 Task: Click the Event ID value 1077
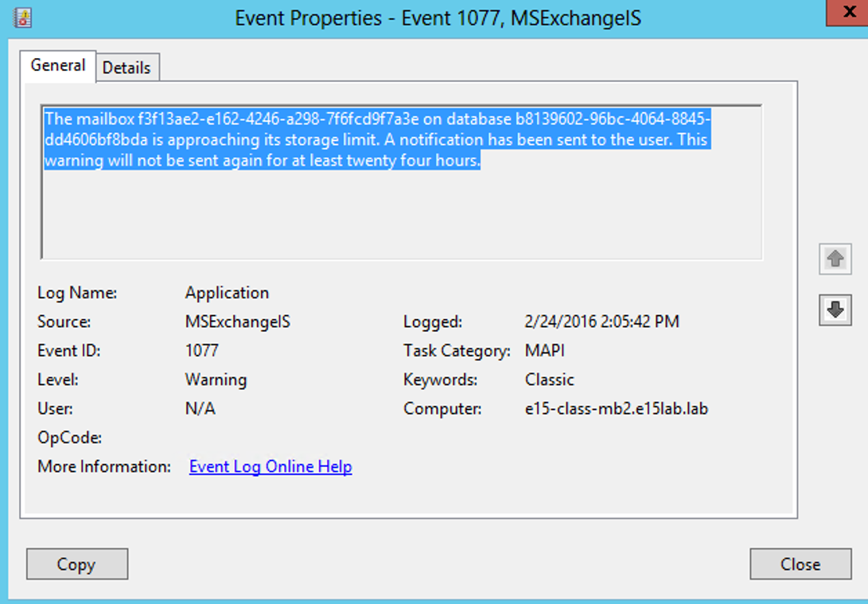coord(202,350)
